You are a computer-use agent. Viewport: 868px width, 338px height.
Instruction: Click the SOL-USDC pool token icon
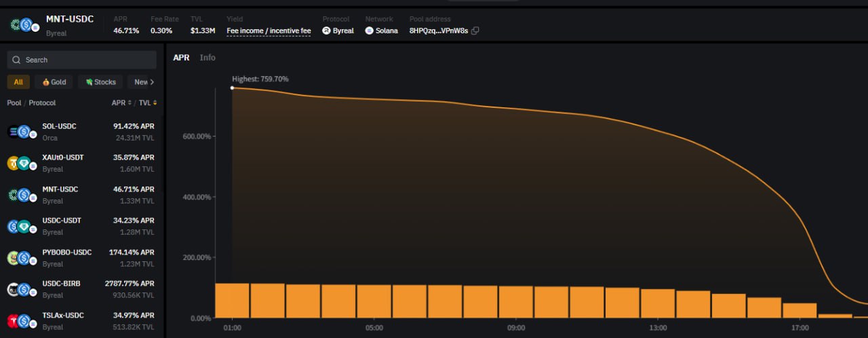tap(20, 132)
